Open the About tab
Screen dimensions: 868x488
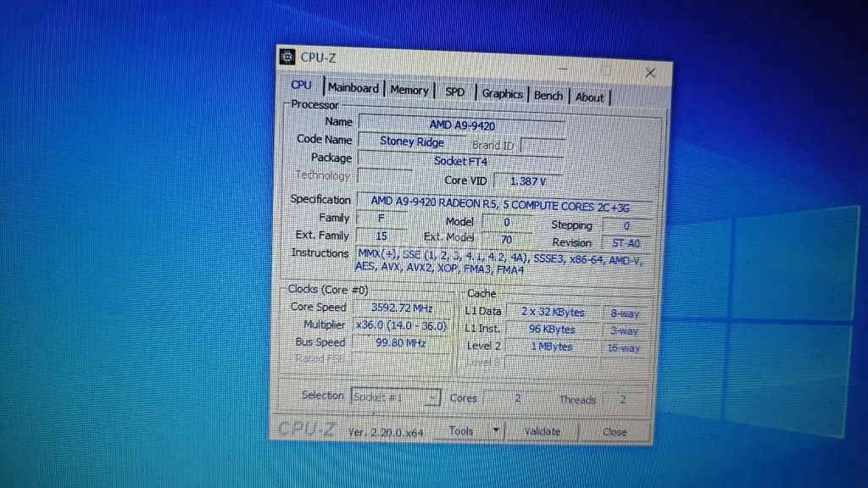coord(589,97)
